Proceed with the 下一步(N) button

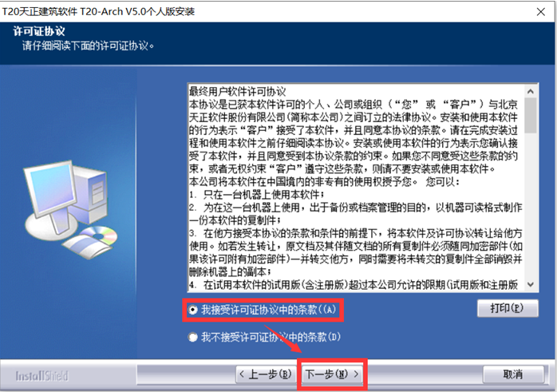pos(332,374)
